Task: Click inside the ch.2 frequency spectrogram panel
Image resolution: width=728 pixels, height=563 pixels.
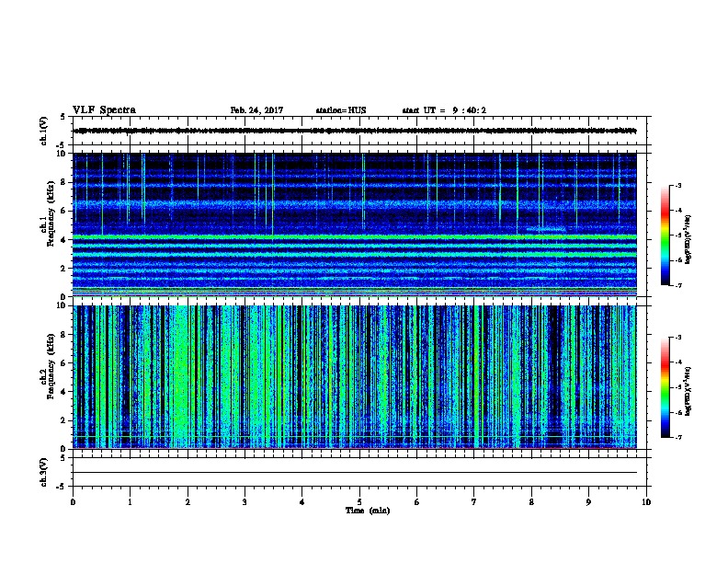Action: coord(355,377)
